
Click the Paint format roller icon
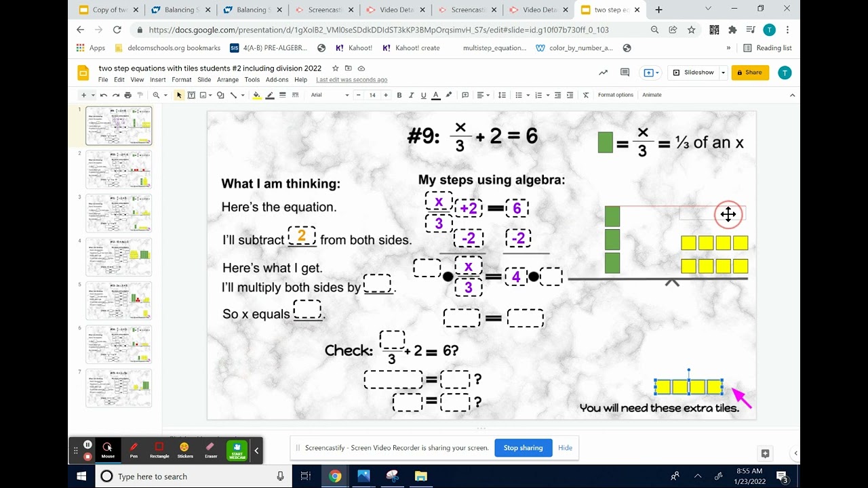coord(140,95)
